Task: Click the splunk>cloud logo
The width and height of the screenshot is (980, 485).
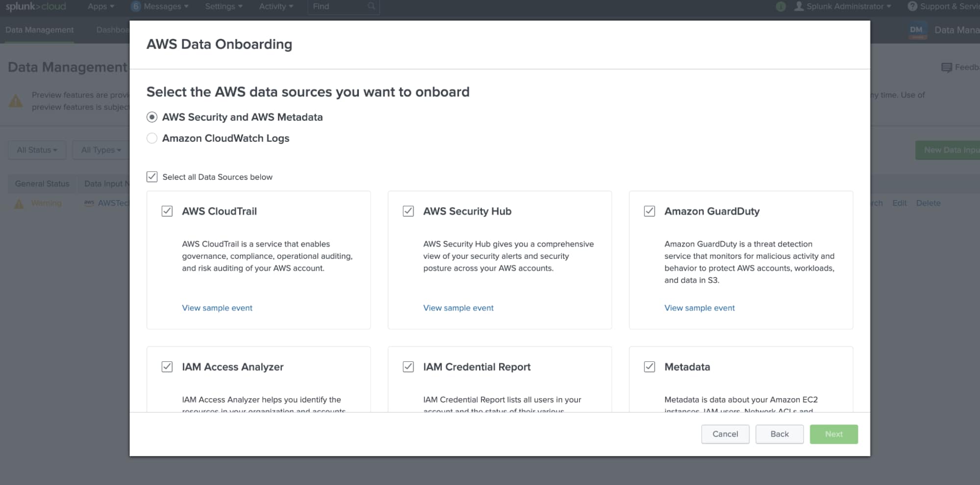Action: pyautogui.click(x=36, y=6)
